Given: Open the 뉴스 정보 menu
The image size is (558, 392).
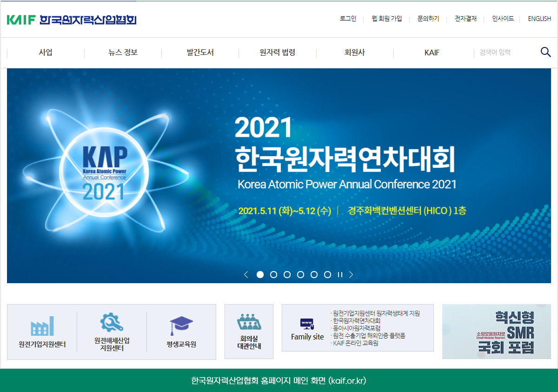Looking at the screenshot, I should click(x=123, y=53).
